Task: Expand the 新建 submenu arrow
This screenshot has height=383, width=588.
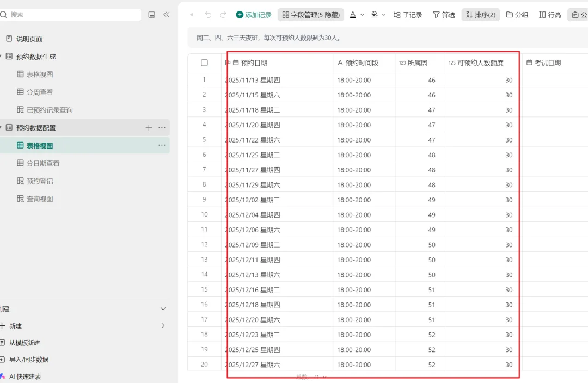Action: pyautogui.click(x=163, y=326)
